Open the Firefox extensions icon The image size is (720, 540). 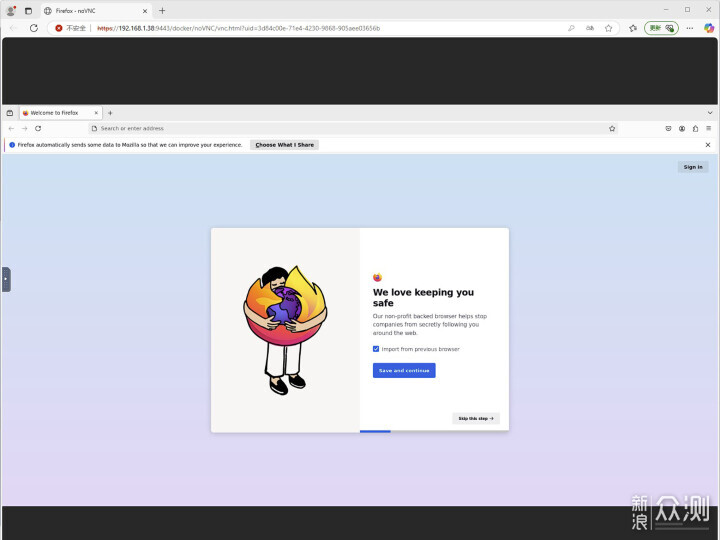(695, 129)
